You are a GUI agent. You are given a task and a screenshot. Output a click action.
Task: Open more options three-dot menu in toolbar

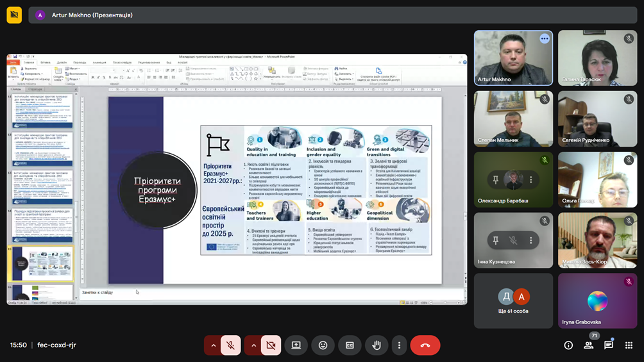tap(399, 345)
